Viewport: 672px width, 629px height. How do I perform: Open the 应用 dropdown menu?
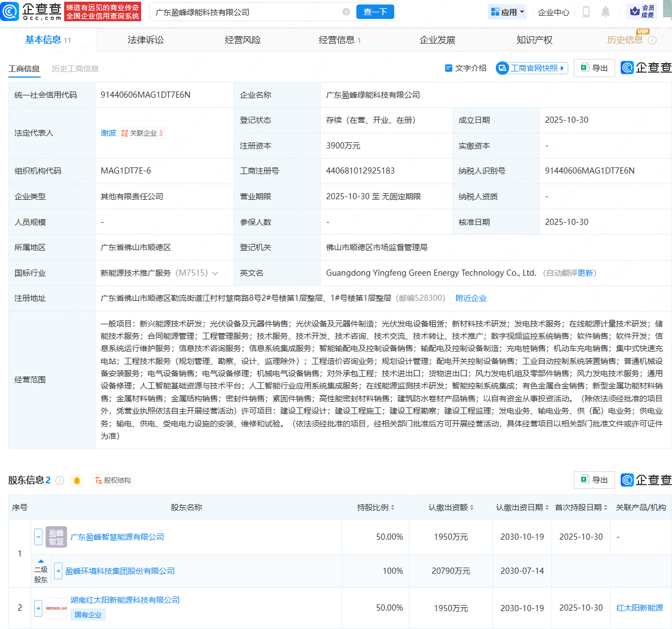[x=507, y=12]
